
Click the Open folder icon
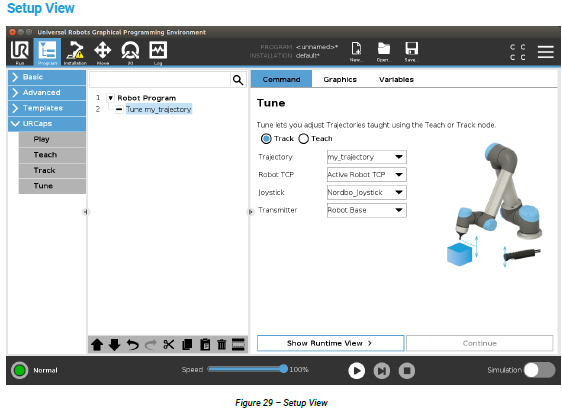point(384,52)
